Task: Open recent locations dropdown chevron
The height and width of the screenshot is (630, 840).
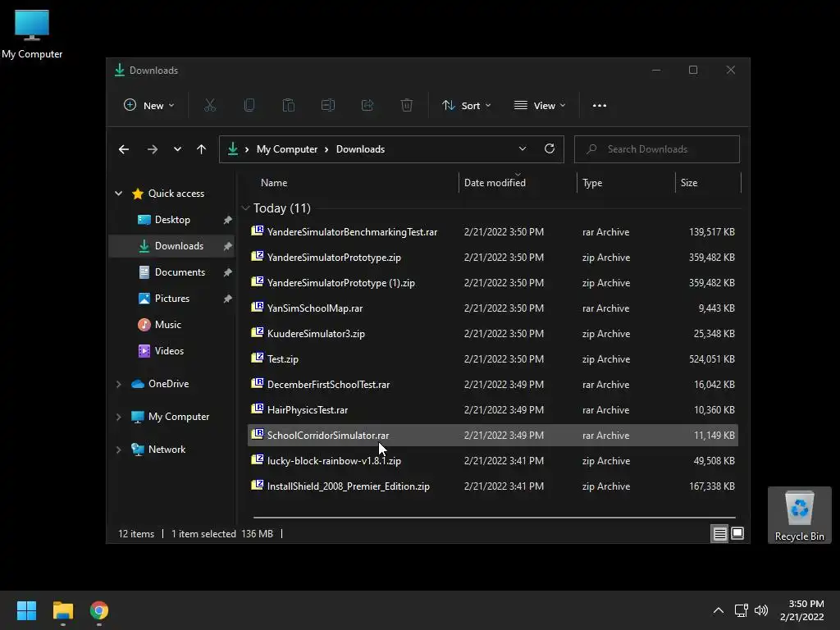Action: (177, 149)
